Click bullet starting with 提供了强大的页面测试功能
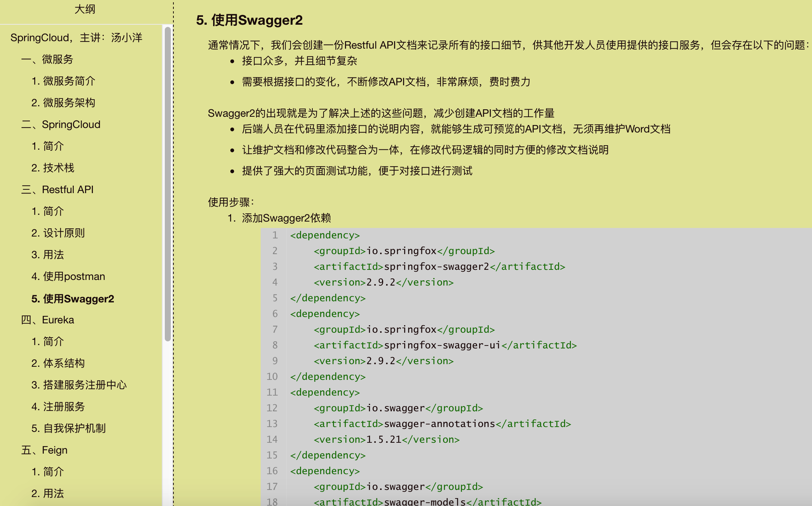The width and height of the screenshot is (812, 506). click(357, 171)
